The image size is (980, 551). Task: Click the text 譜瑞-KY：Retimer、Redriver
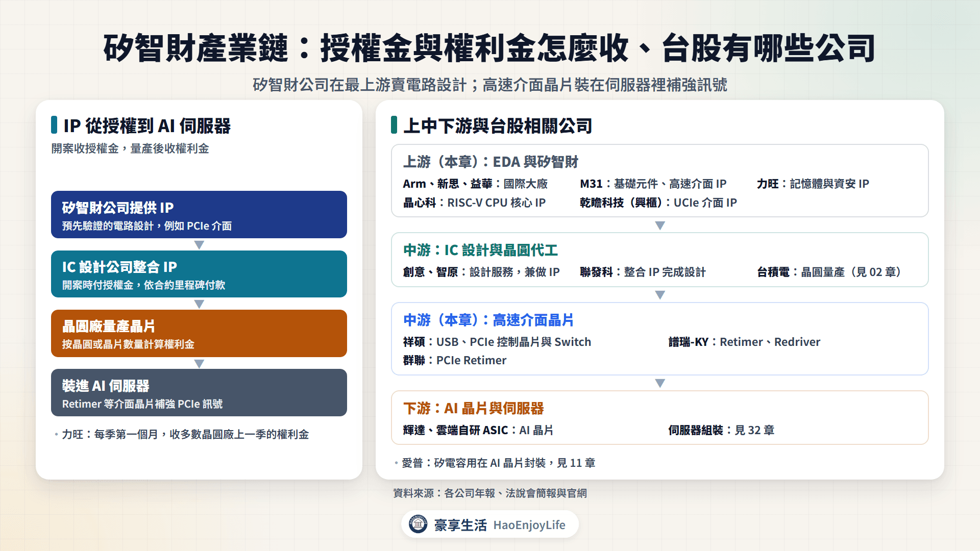click(745, 342)
